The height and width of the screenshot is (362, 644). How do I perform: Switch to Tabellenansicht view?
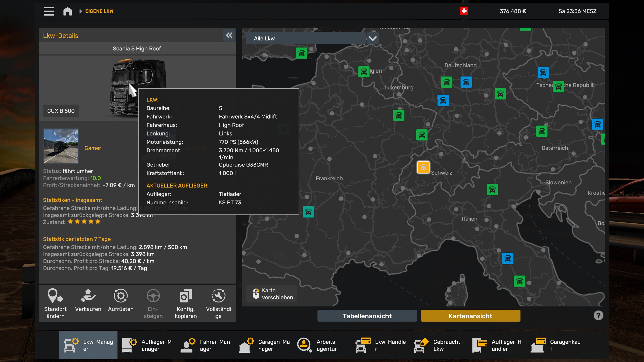click(367, 316)
